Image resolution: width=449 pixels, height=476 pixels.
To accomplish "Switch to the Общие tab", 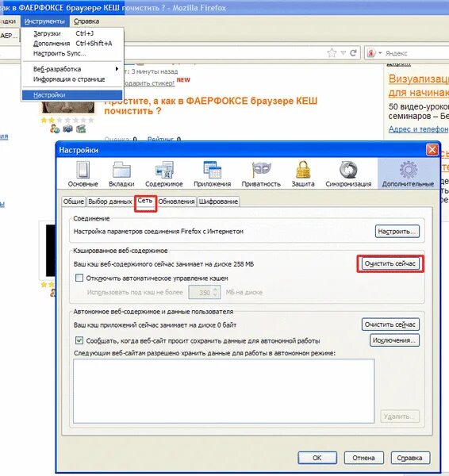I will pyautogui.click(x=73, y=202).
